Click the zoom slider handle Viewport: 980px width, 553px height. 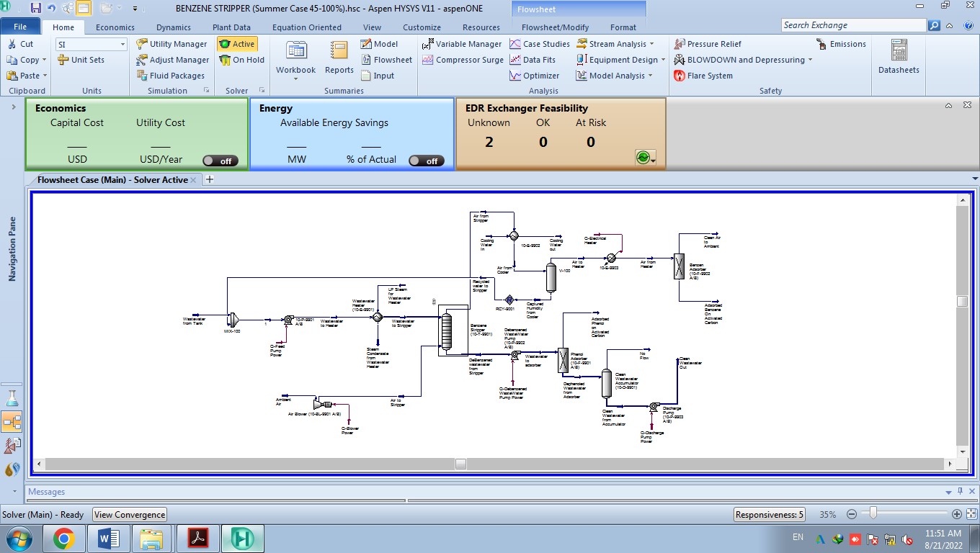[873, 514]
